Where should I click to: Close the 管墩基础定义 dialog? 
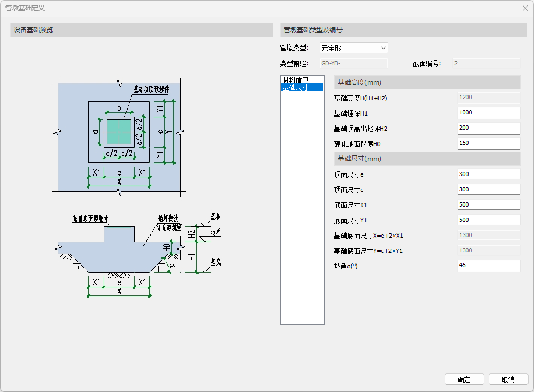[x=525, y=8]
